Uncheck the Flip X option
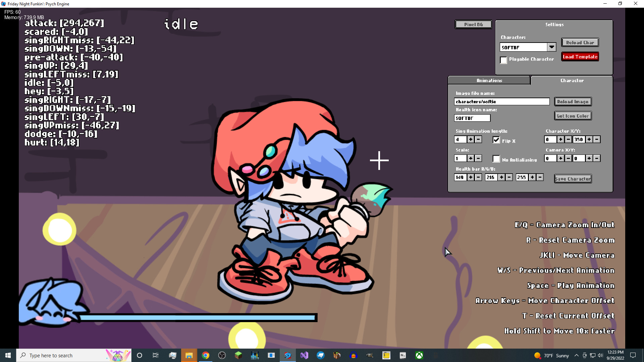The height and width of the screenshot is (362, 644). pos(496,140)
